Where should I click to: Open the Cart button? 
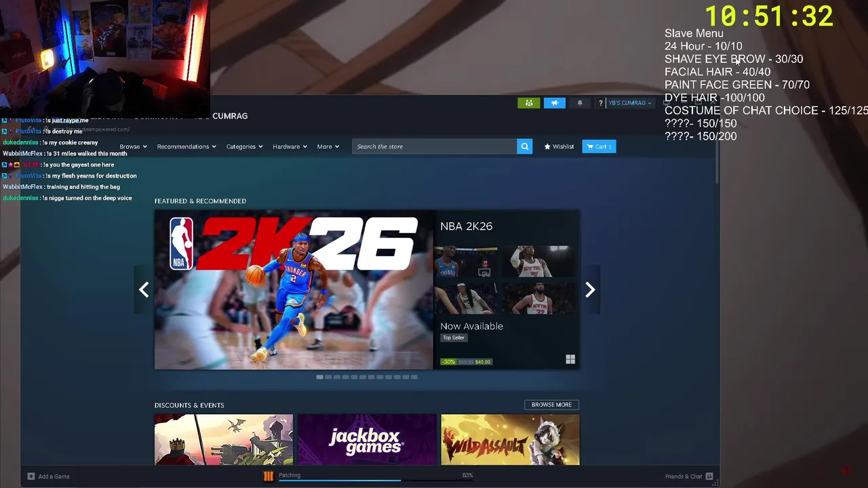point(599,146)
